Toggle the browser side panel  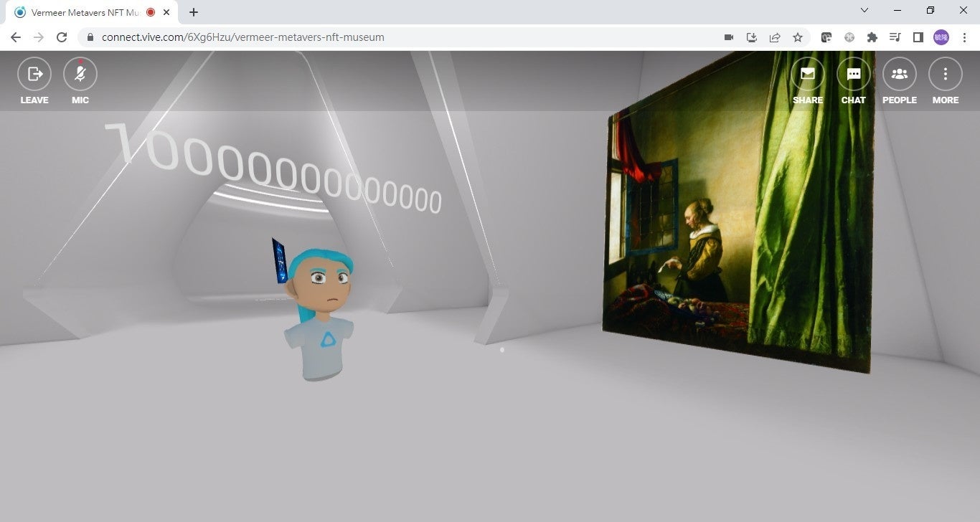click(x=918, y=37)
